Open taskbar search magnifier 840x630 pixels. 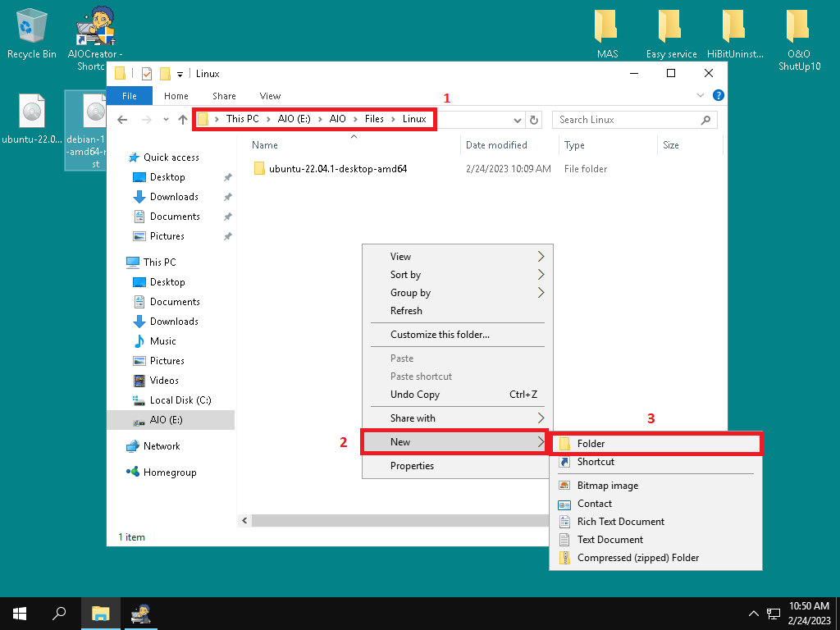(59, 613)
